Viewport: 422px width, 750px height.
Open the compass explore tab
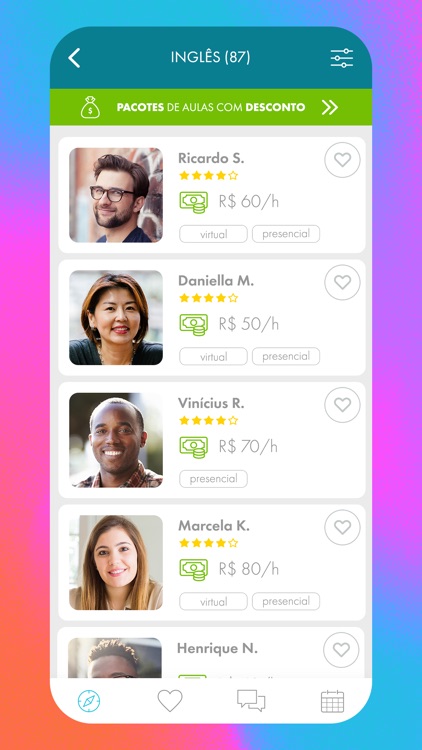pos(89,701)
